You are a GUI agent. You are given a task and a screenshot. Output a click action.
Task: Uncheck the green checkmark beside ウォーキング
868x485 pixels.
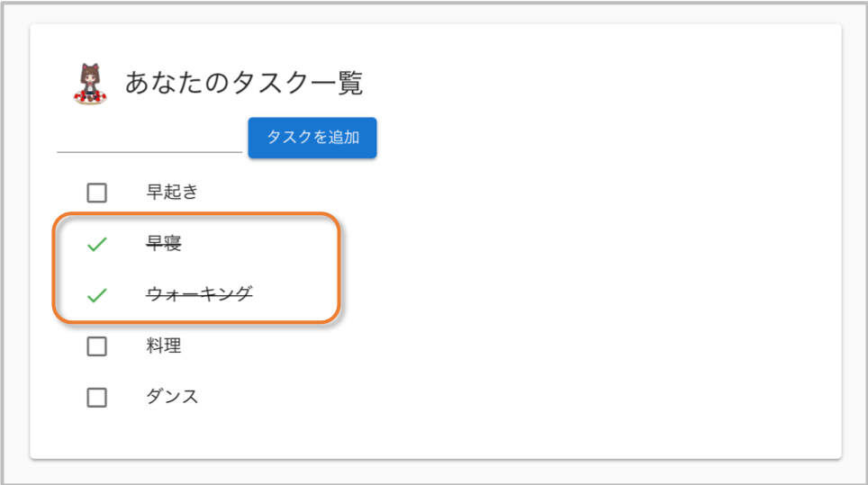(97, 295)
